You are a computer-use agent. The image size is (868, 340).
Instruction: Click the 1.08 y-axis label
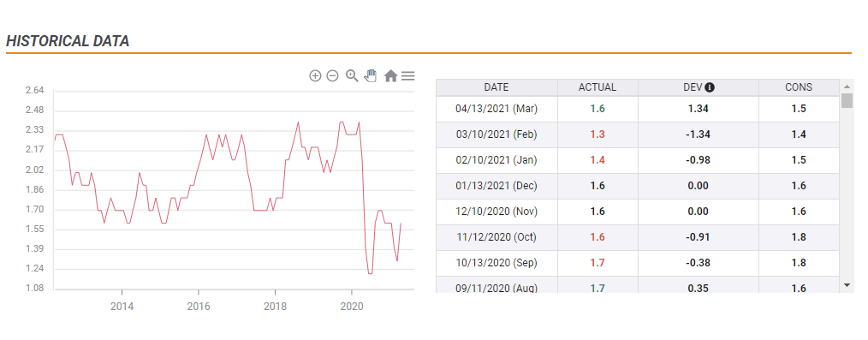35,289
